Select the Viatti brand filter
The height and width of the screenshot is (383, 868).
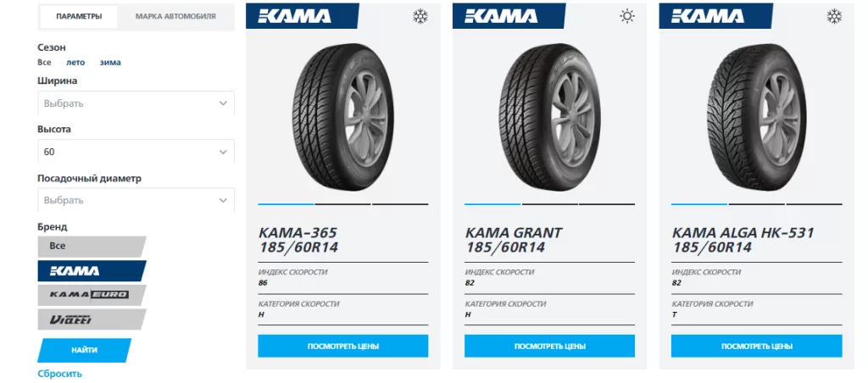(91, 319)
